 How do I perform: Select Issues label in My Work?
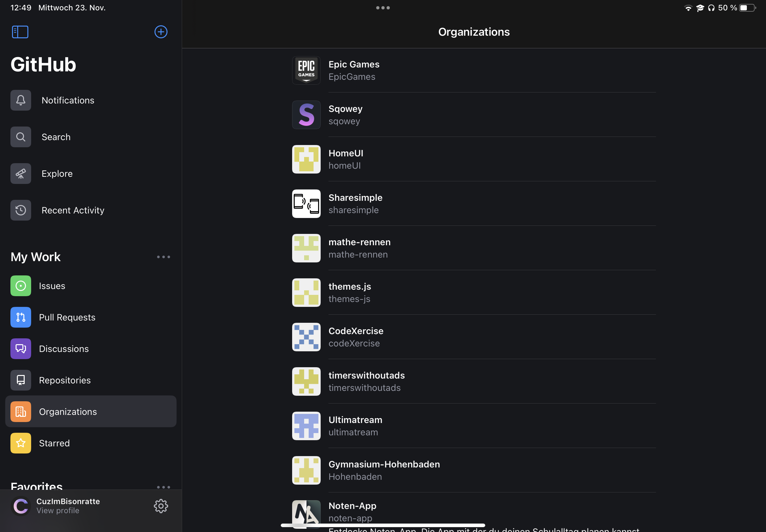52,286
